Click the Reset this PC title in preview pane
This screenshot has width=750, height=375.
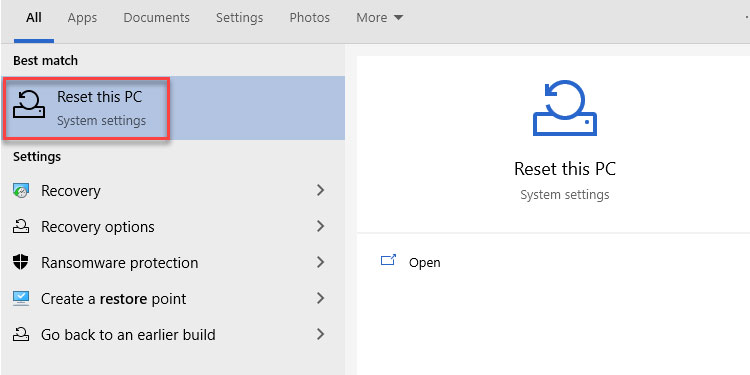tap(565, 169)
